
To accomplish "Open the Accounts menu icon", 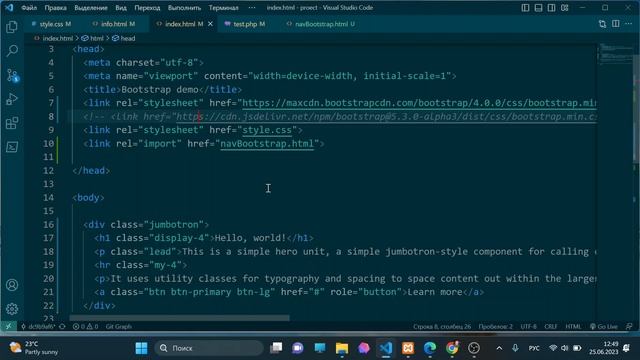I will 12,285.
